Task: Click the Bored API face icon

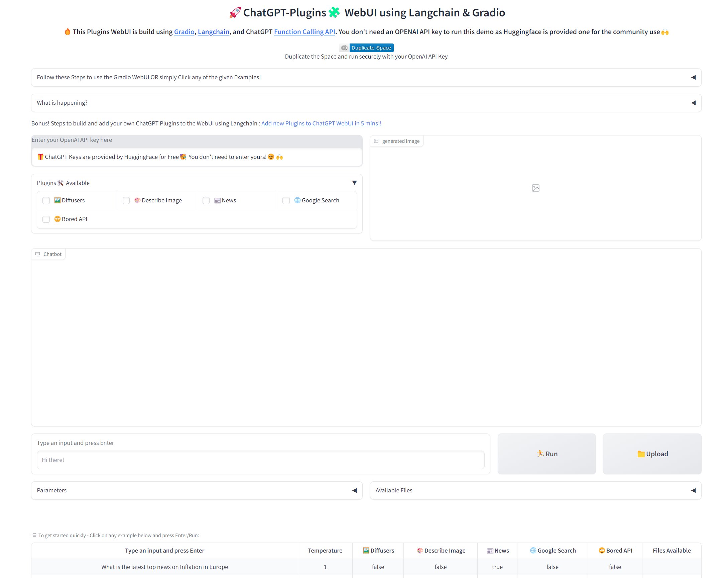Action: 57,219
